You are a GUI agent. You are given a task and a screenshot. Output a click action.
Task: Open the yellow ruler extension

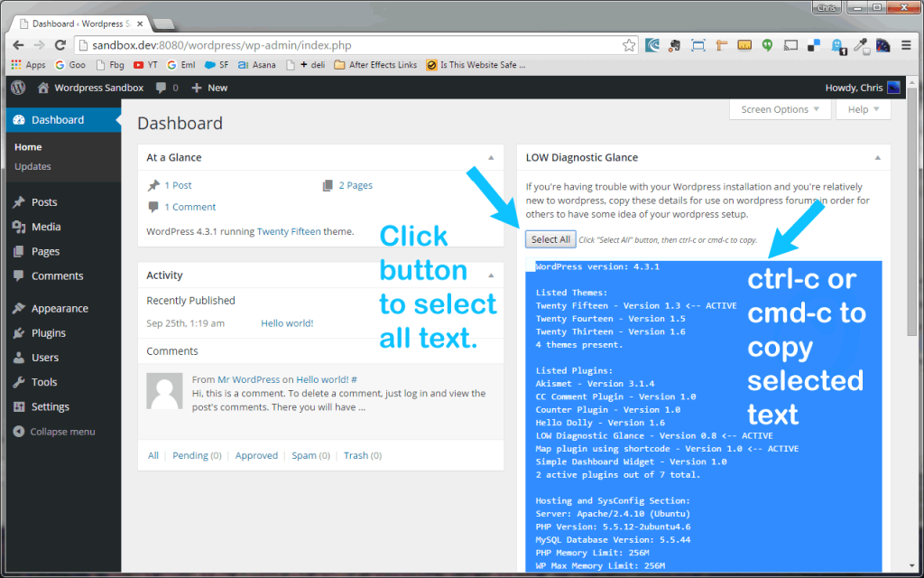click(744, 45)
